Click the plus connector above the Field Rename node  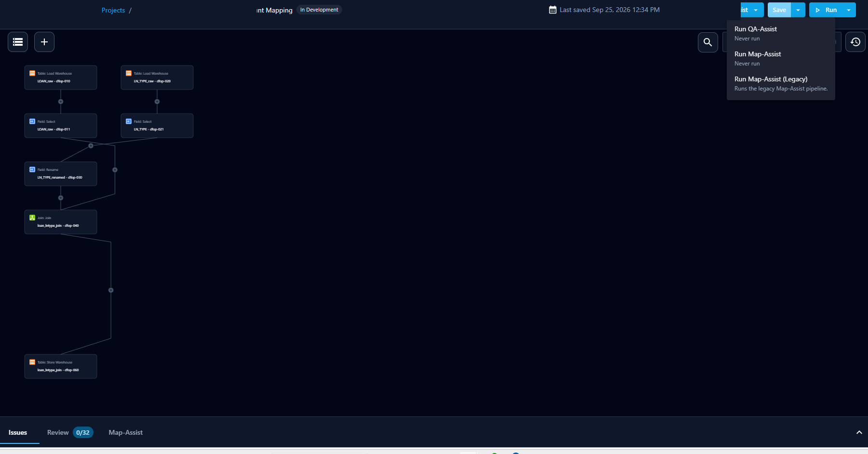(91, 146)
